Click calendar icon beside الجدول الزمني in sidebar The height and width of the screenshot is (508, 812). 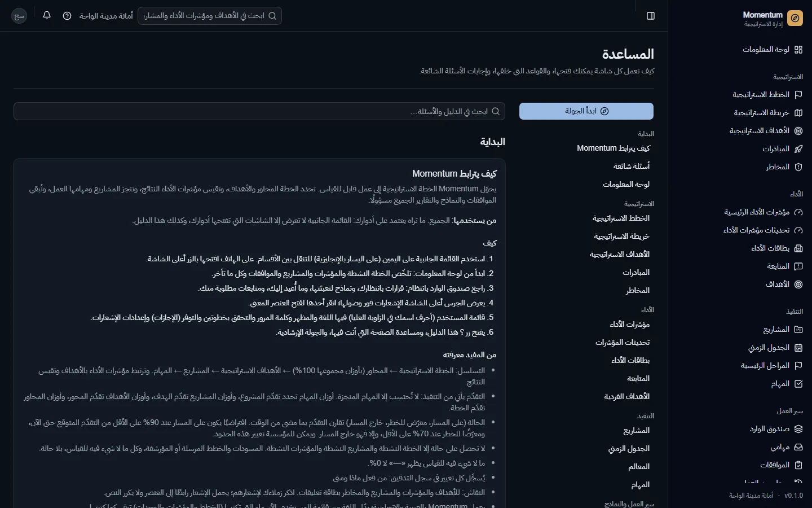point(798,348)
